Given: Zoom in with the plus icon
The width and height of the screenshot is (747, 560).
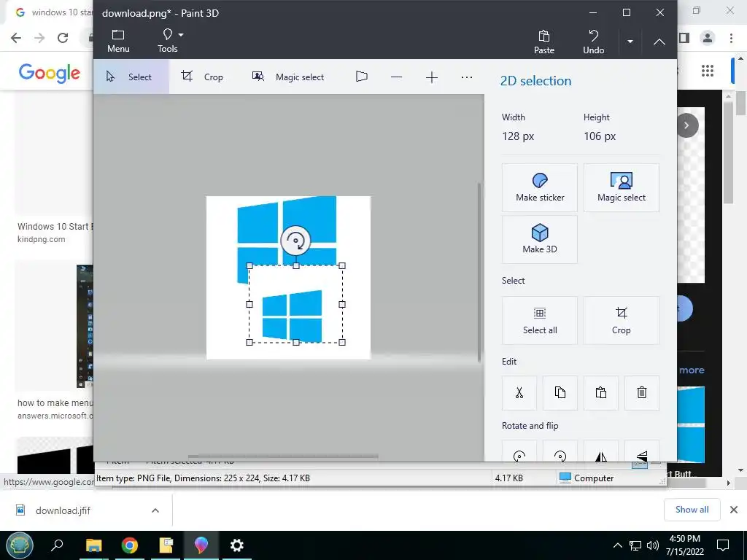Looking at the screenshot, I should coord(432,77).
